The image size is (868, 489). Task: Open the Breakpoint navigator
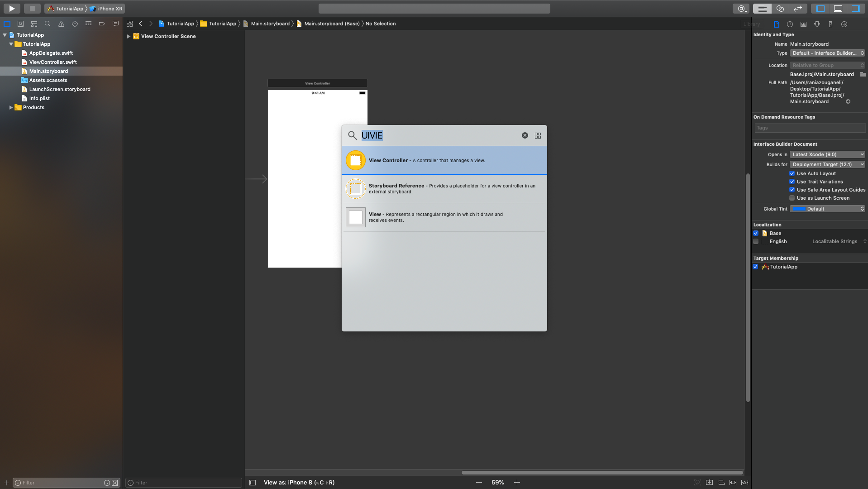click(x=102, y=24)
